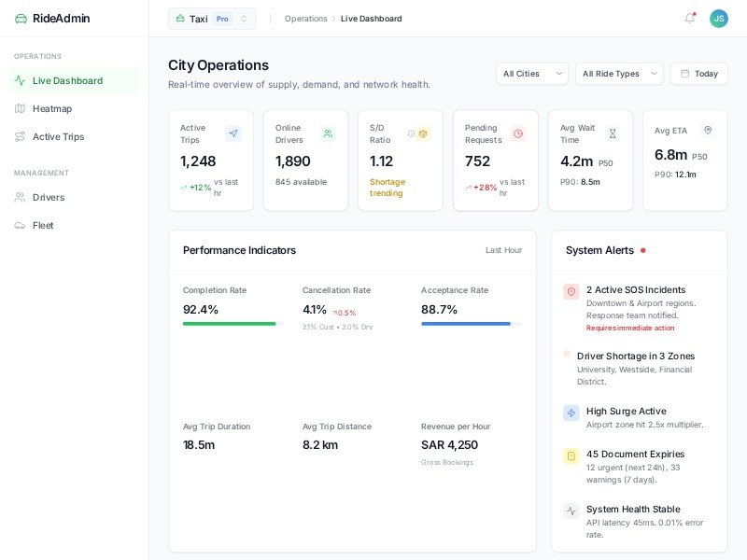Click the Fleet car icon in sidebar

pos(19,225)
